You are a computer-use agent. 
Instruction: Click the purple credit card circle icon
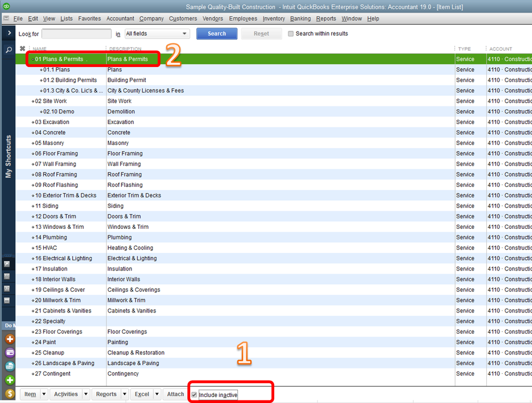pyautogui.click(x=10, y=352)
